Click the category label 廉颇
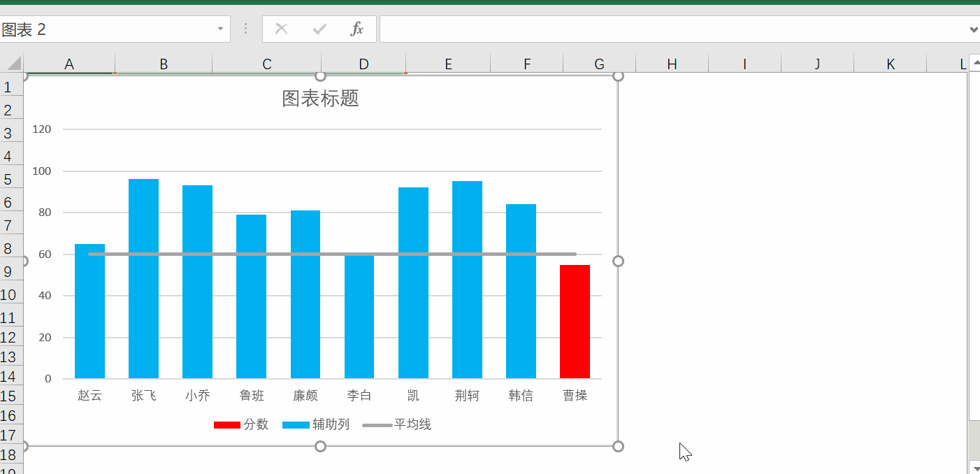This screenshot has height=474, width=980. (305, 396)
